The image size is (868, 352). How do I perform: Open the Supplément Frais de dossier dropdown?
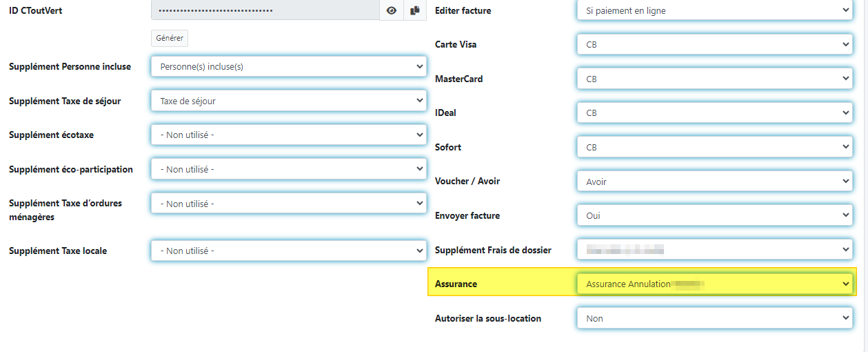pos(714,250)
